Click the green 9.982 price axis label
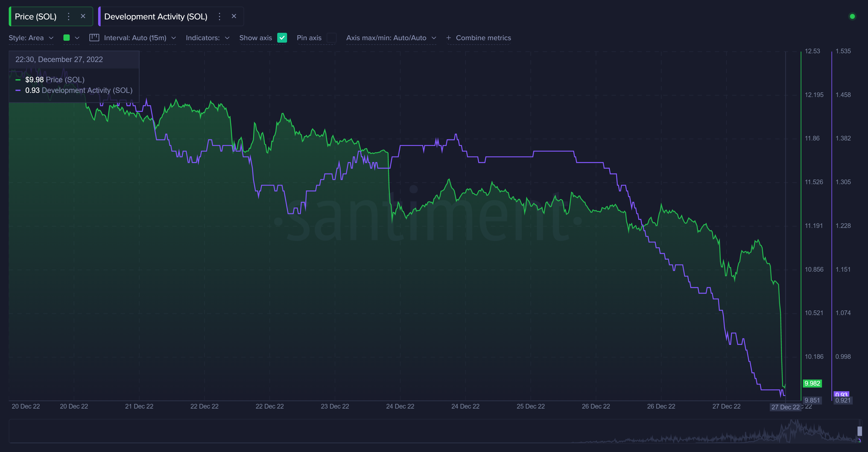The image size is (868, 452). click(812, 383)
